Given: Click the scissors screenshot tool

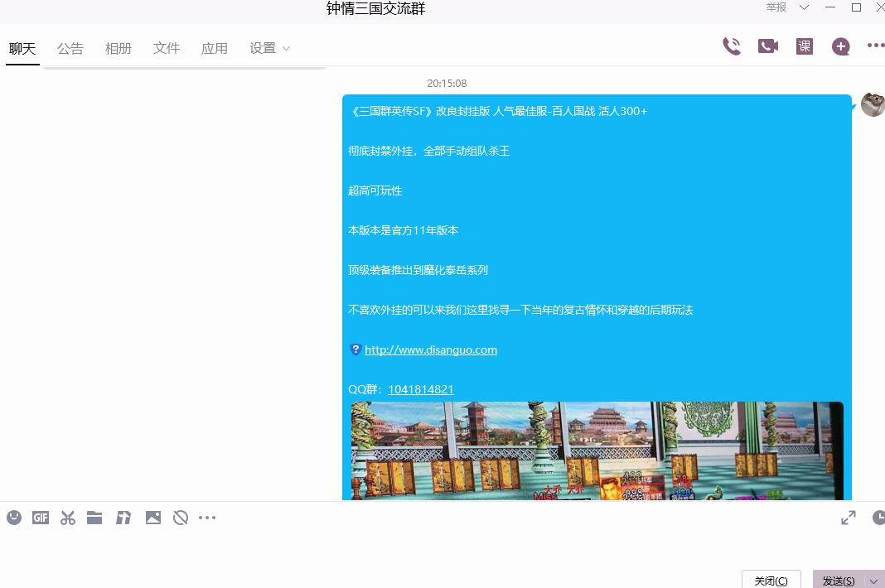Looking at the screenshot, I should 68,518.
